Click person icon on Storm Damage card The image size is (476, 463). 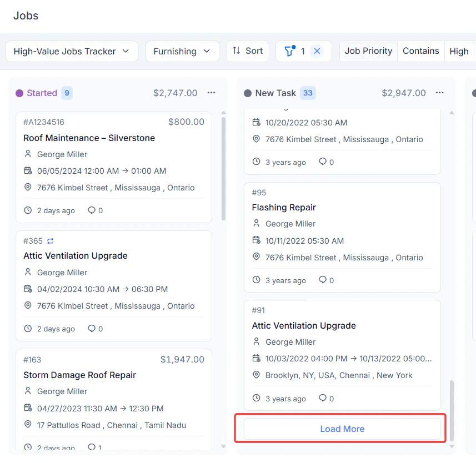pyautogui.click(x=28, y=391)
